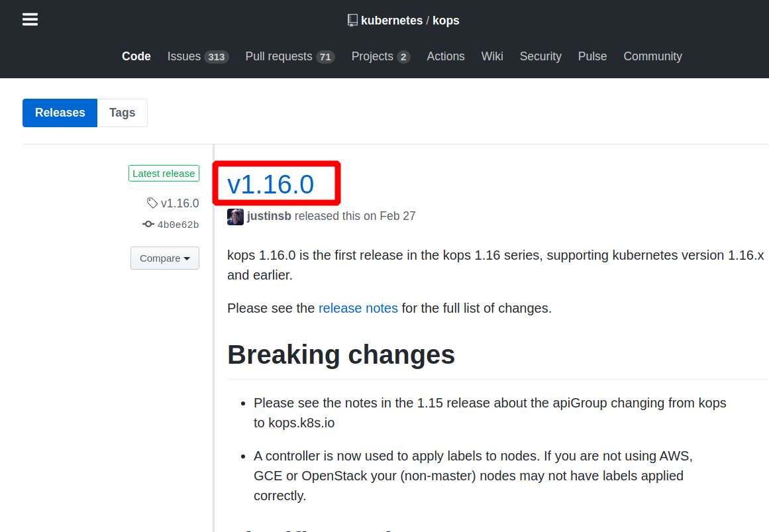Open the Wiki tab
Image resolution: width=769 pixels, height=532 pixels.
click(x=492, y=56)
